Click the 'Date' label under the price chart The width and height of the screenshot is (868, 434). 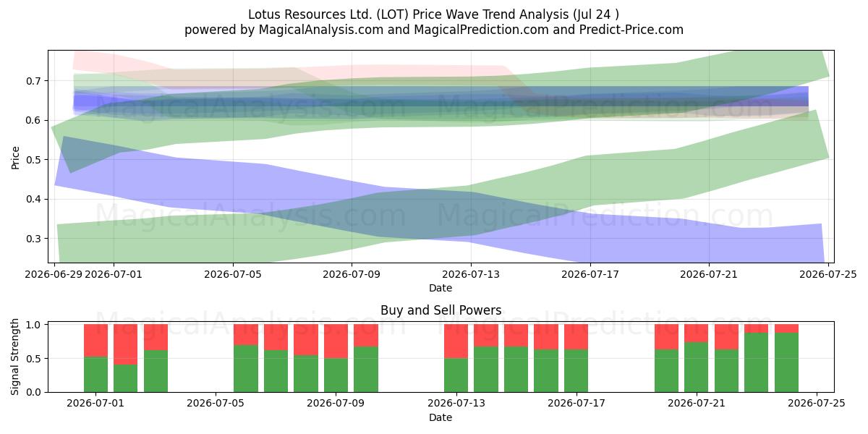coord(441,288)
